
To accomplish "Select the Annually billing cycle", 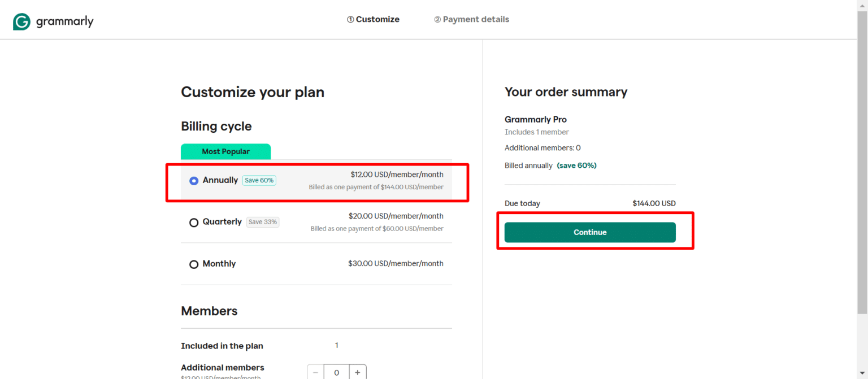I will click(x=194, y=180).
